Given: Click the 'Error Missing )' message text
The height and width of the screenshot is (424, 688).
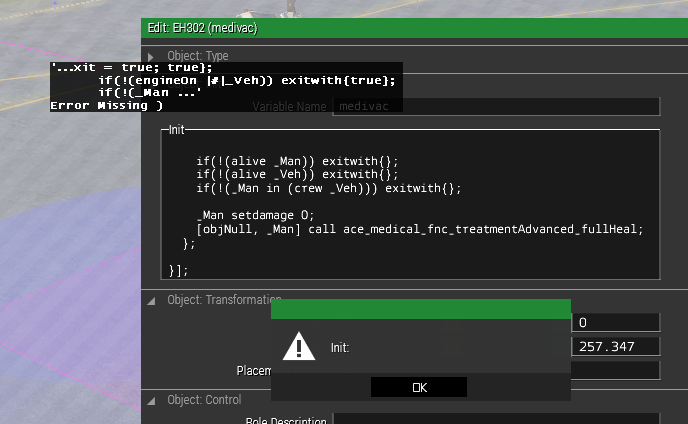Looking at the screenshot, I should point(107,105).
